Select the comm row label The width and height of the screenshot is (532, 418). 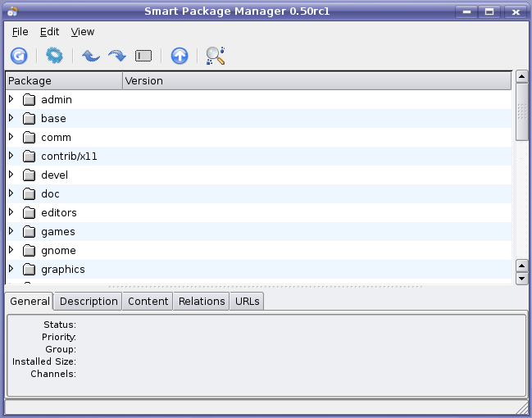56,138
